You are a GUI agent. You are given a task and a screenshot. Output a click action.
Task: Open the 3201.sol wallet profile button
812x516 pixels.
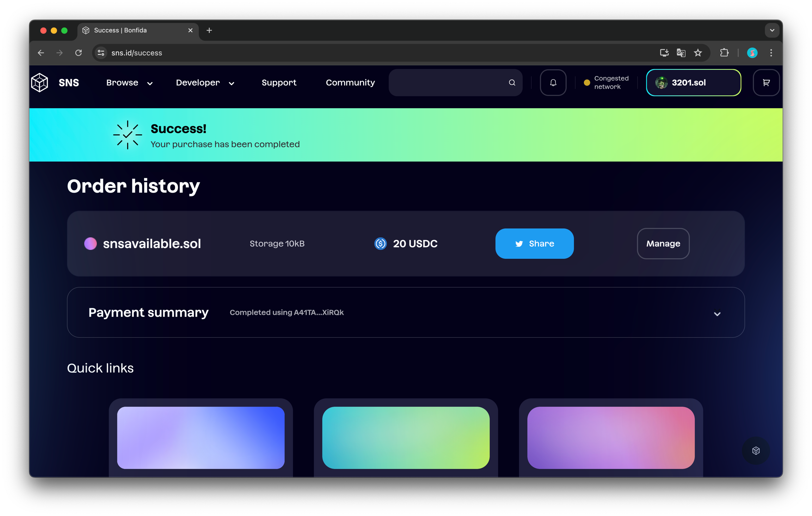coord(693,82)
